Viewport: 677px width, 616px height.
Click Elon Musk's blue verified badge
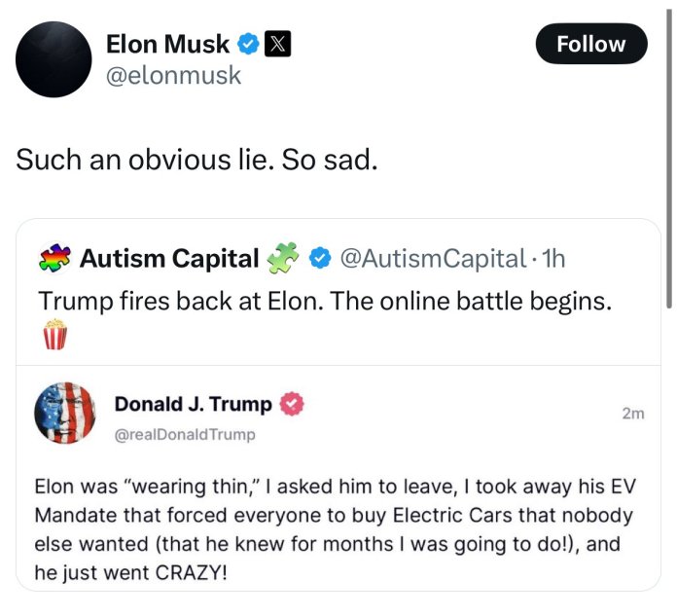click(x=248, y=43)
